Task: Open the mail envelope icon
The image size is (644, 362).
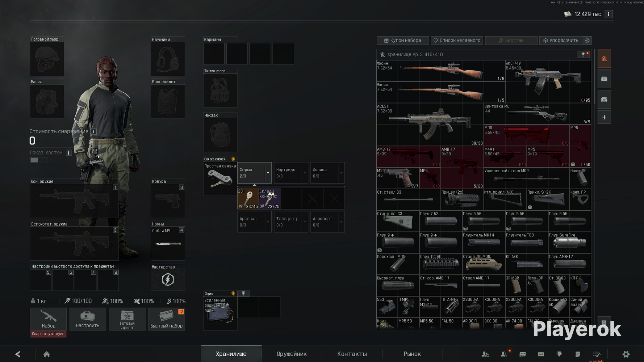Action: (541, 354)
